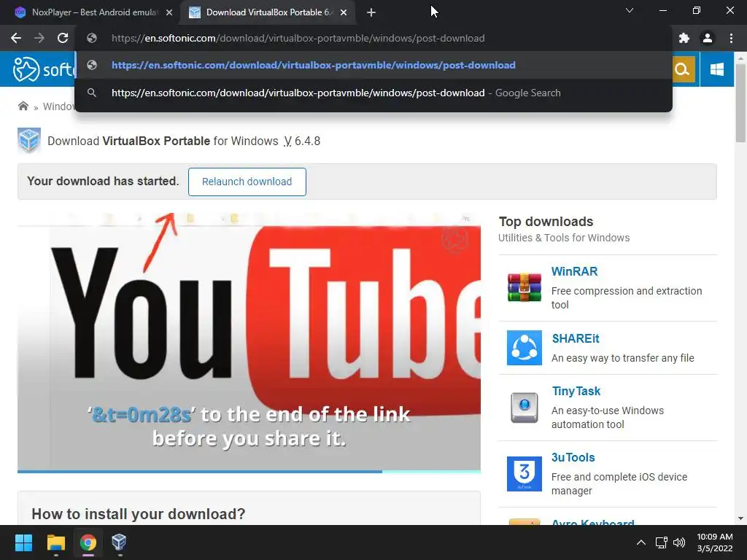Click the video progress bar
The width and height of the screenshot is (747, 560).
pos(249,472)
